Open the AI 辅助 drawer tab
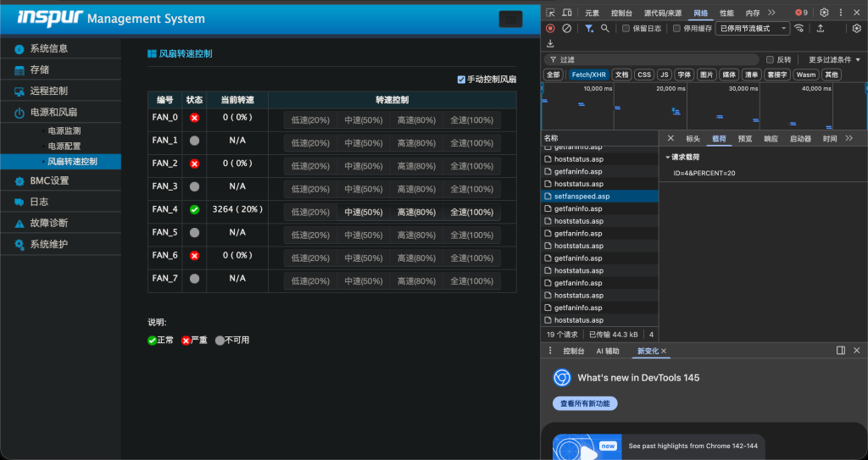 point(608,351)
